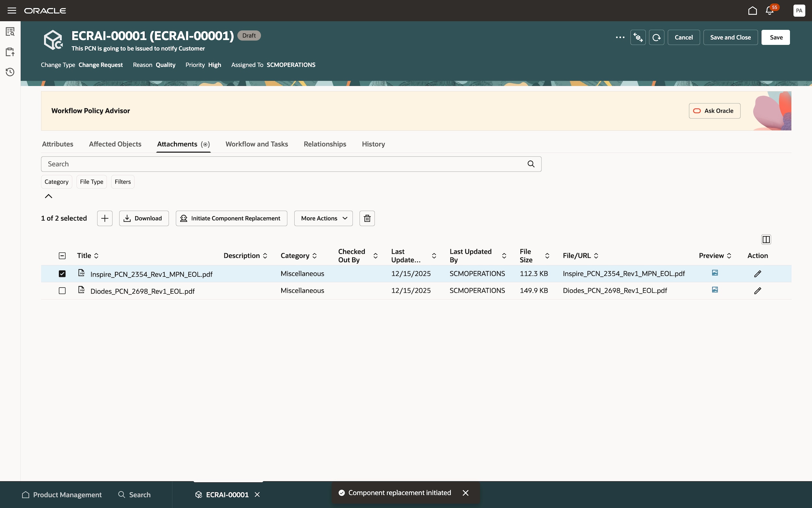Screen dimensions: 812x508
Task: Preview the Diodes_PCN_2698 PDF file icon
Action: [x=715, y=290]
